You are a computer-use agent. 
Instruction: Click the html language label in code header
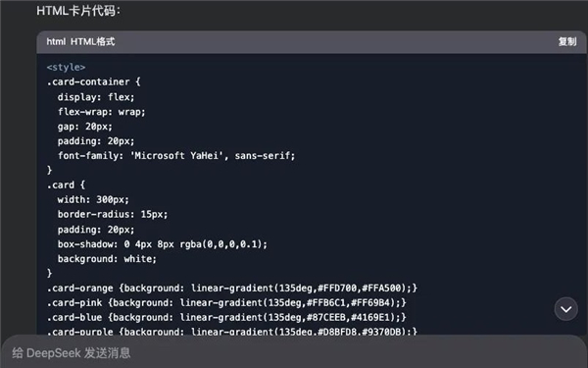56,41
